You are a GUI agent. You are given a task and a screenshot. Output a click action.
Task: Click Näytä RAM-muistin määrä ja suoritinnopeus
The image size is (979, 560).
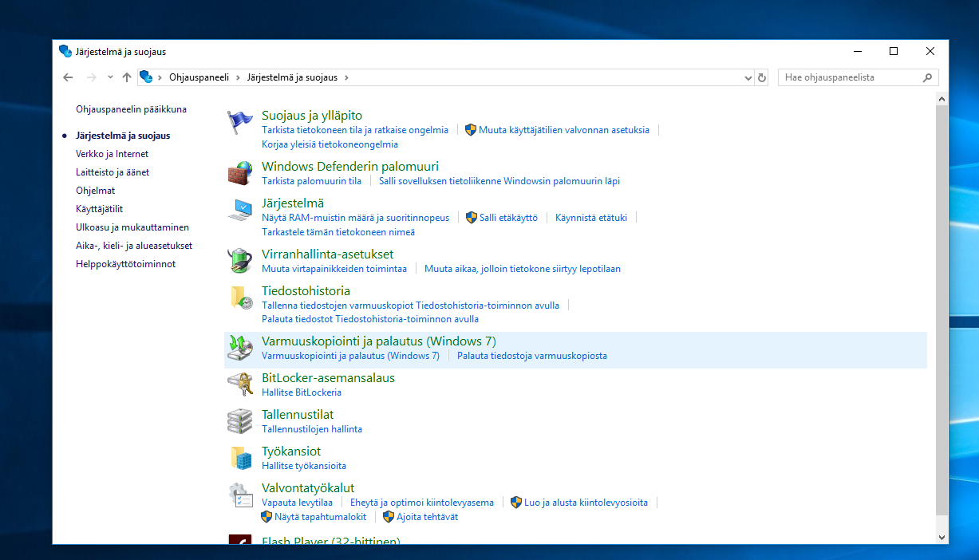click(x=355, y=218)
